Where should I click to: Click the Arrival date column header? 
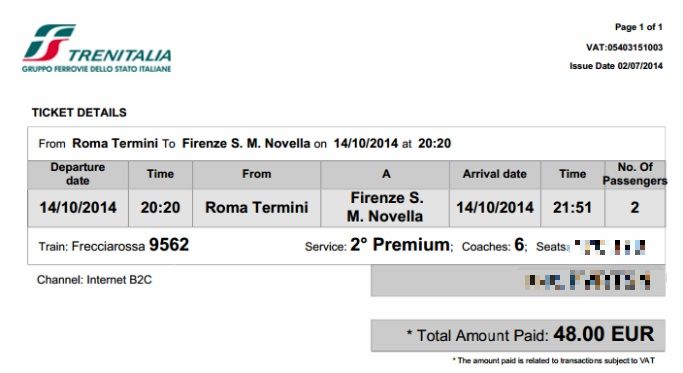(495, 174)
